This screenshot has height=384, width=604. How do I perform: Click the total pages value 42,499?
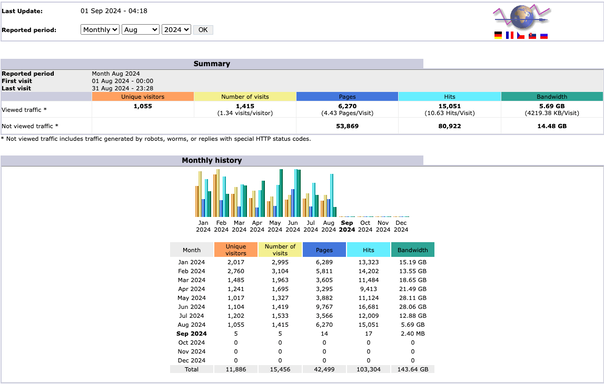[x=324, y=369]
